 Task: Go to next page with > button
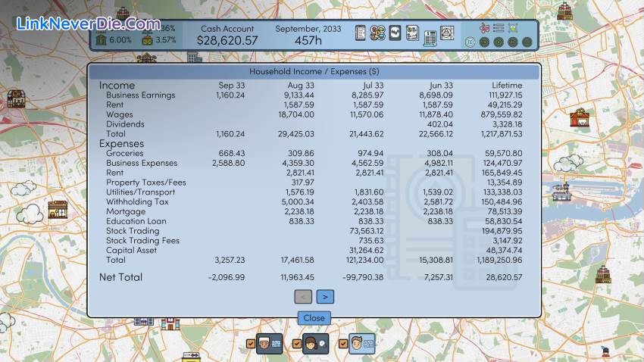(x=325, y=297)
